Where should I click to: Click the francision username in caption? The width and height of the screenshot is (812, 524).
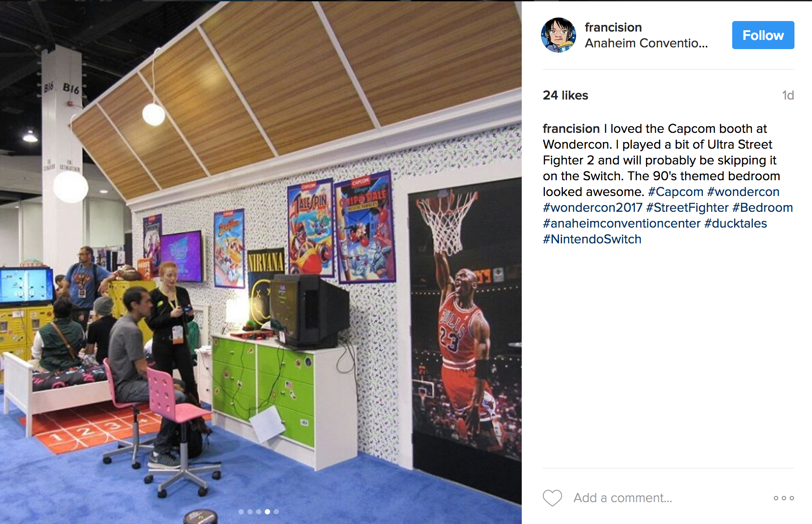pyautogui.click(x=571, y=128)
